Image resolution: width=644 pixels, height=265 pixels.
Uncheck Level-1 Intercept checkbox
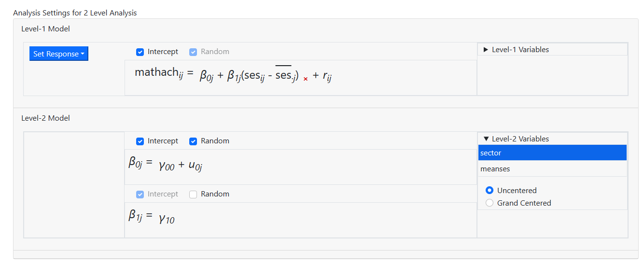[140, 52]
